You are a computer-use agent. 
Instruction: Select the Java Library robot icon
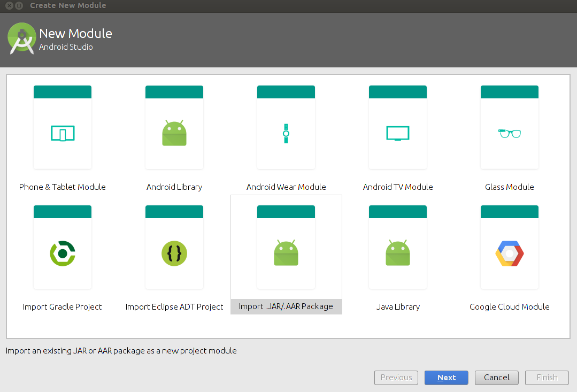398,253
